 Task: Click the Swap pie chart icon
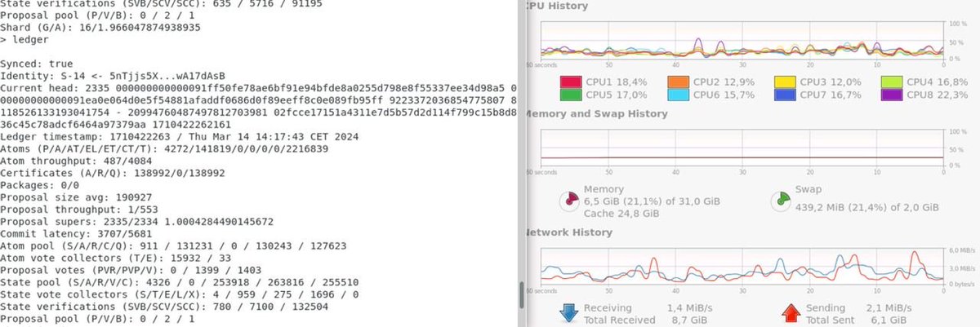click(x=782, y=201)
